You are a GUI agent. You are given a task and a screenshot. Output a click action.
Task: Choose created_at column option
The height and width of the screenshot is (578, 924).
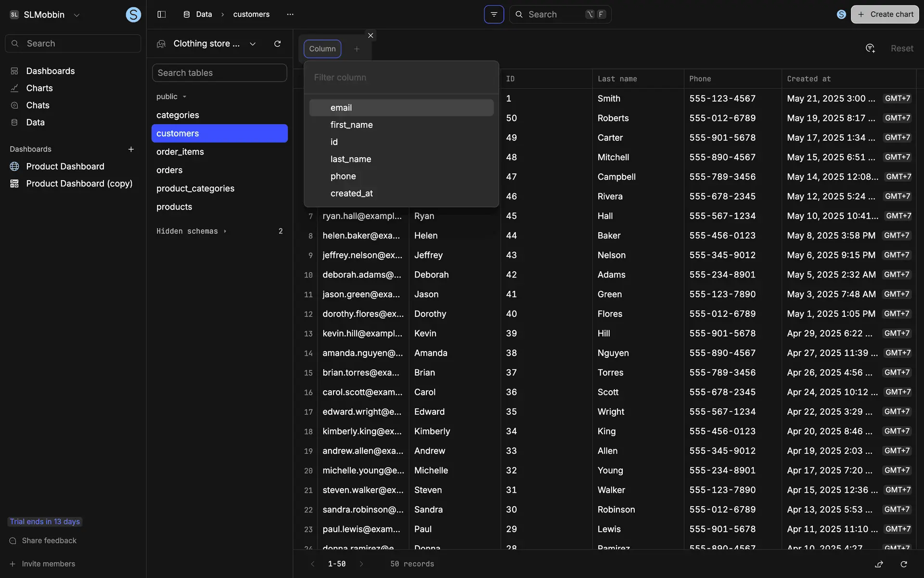(x=351, y=194)
